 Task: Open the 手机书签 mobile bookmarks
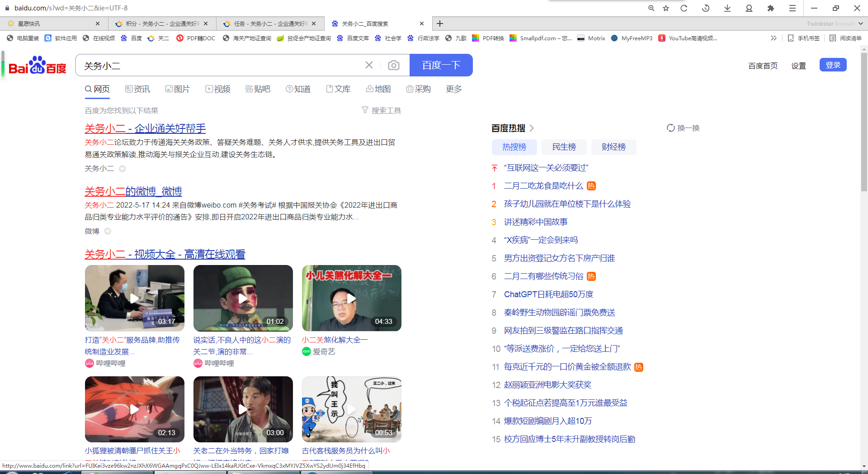click(803, 38)
